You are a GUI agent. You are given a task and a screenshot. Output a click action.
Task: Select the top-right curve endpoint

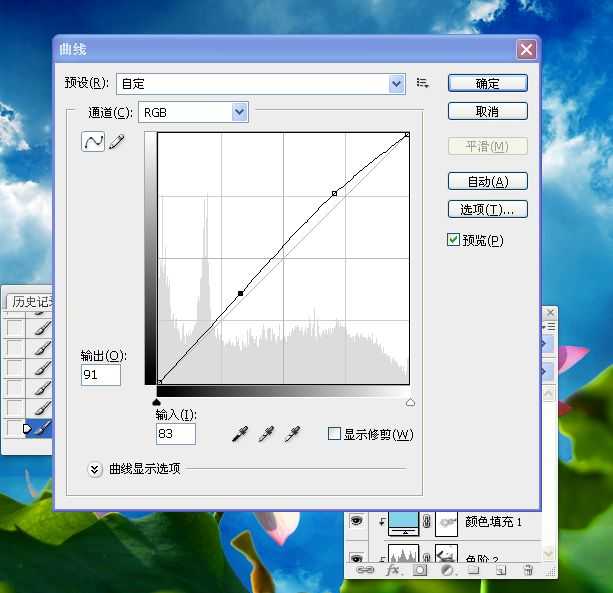tap(407, 134)
